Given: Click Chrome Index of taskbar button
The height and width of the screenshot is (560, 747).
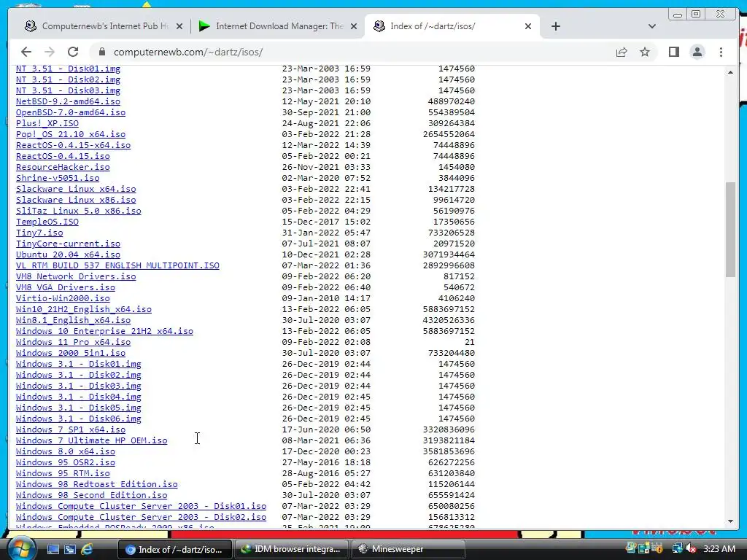Looking at the screenshot, I should (174, 549).
